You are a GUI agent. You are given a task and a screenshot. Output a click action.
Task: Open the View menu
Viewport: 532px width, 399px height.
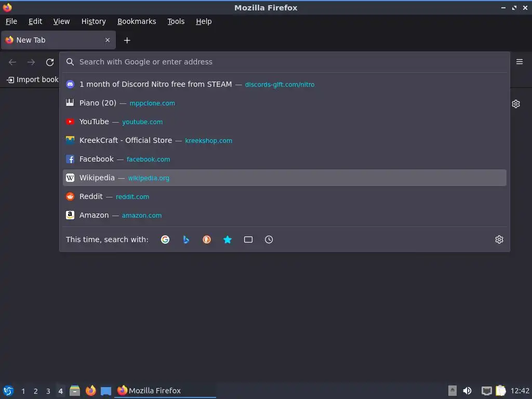[61, 21]
